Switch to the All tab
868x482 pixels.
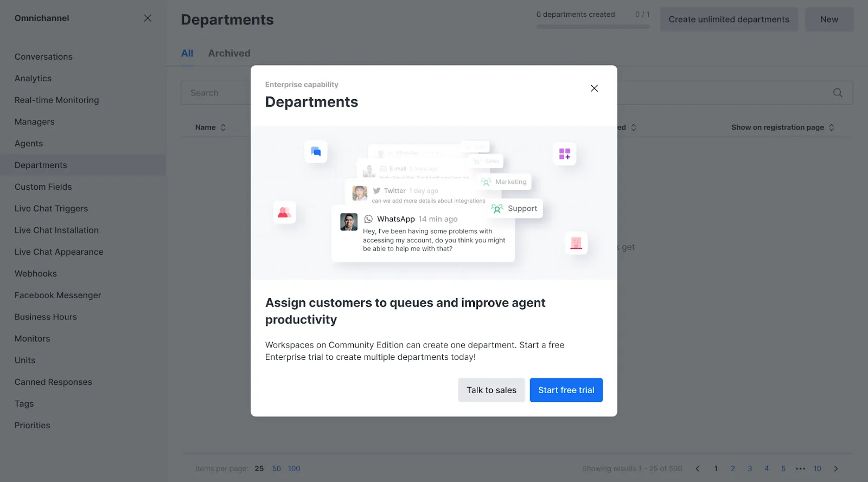(187, 53)
